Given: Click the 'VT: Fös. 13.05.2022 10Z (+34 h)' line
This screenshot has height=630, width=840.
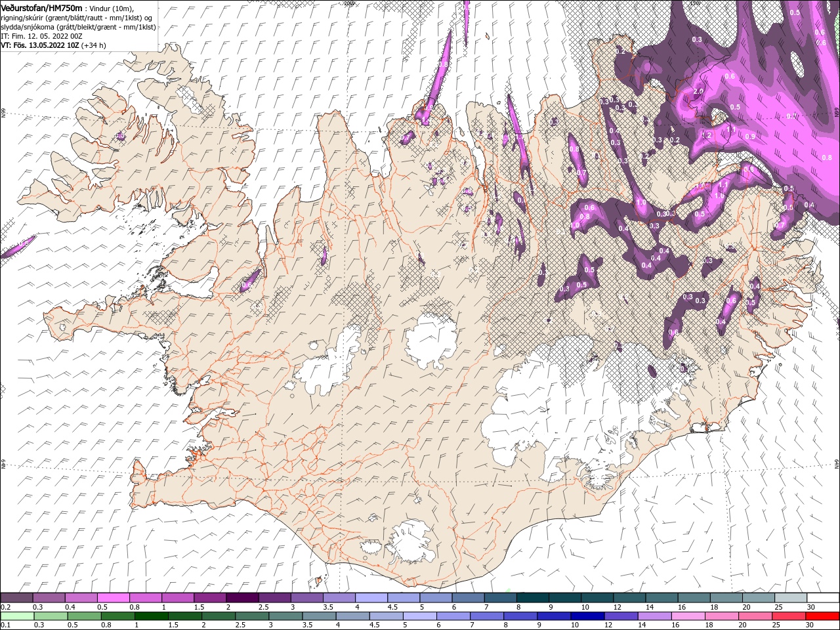Looking at the screenshot, I should coord(54,45).
